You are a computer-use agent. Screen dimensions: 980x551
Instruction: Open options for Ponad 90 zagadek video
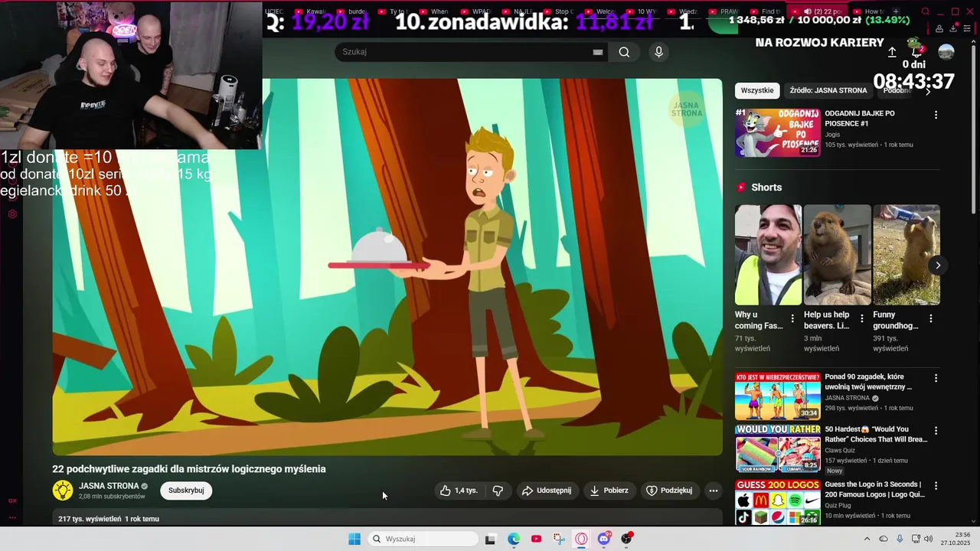[936, 378]
